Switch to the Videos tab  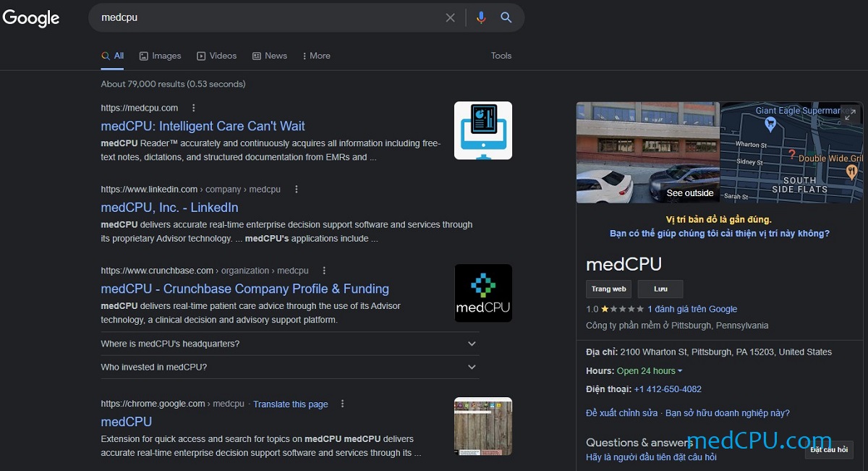pyautogui.click(x=216, y=56)
